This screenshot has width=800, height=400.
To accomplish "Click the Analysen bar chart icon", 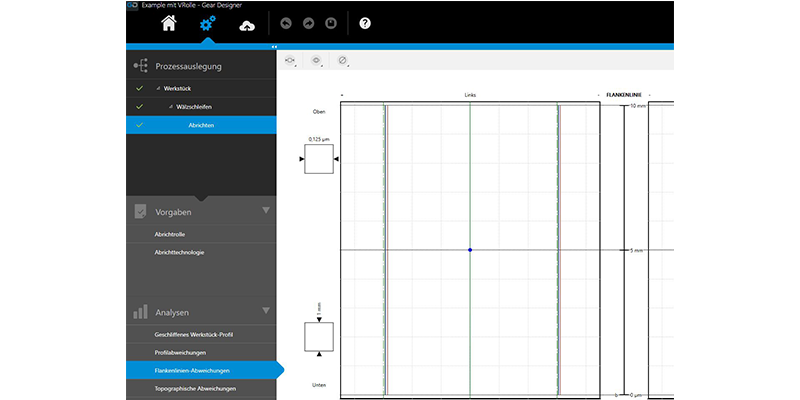I will point(140,312).
